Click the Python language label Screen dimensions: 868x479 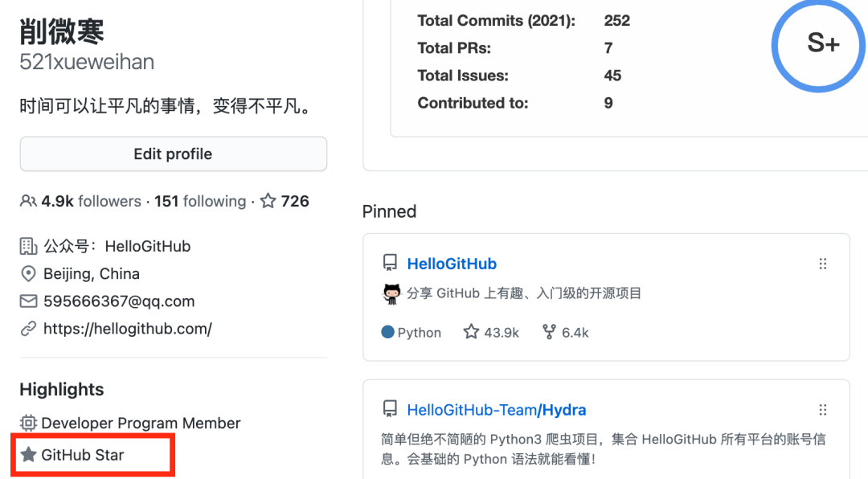point(419,332)
